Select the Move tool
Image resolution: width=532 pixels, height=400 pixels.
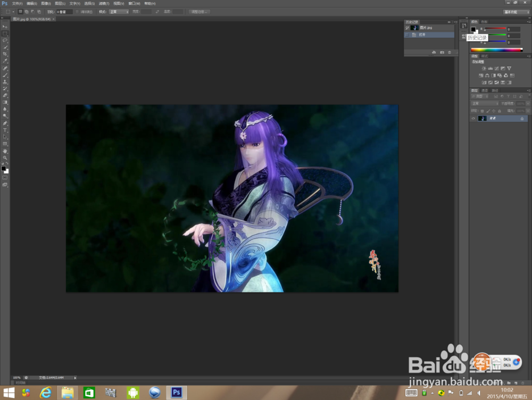[5, 27]
